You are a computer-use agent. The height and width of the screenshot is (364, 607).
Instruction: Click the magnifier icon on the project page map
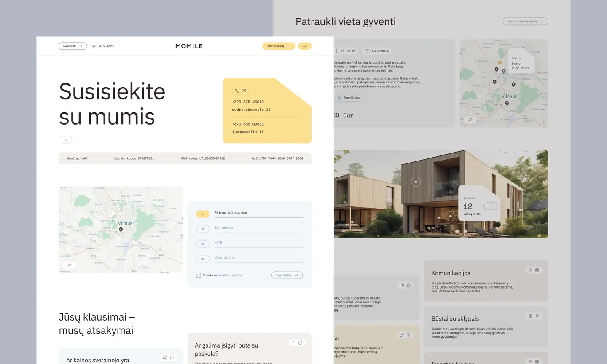click(x=470, y=120)
